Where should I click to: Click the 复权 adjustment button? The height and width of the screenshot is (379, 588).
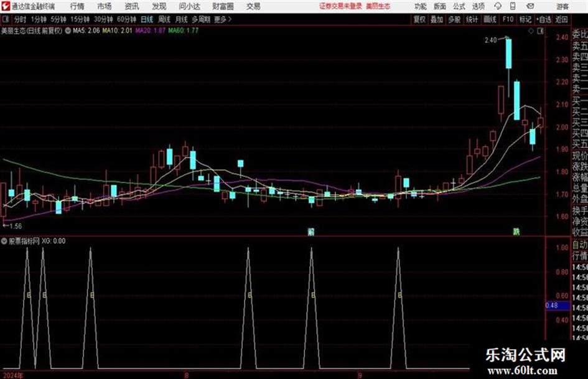point(419,19)
